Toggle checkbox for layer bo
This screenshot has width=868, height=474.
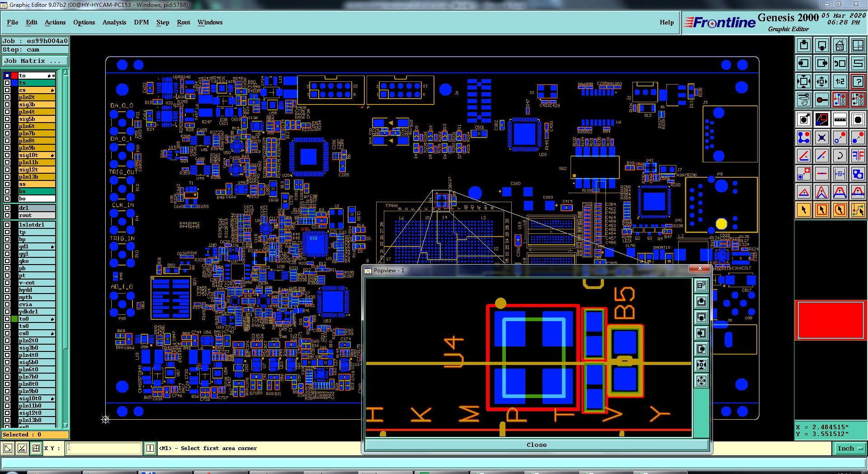7,199
